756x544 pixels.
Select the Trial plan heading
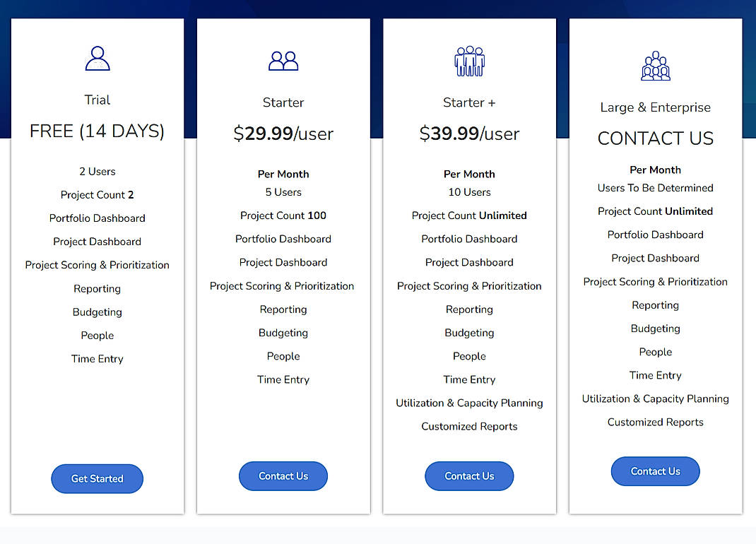[97, 100]
